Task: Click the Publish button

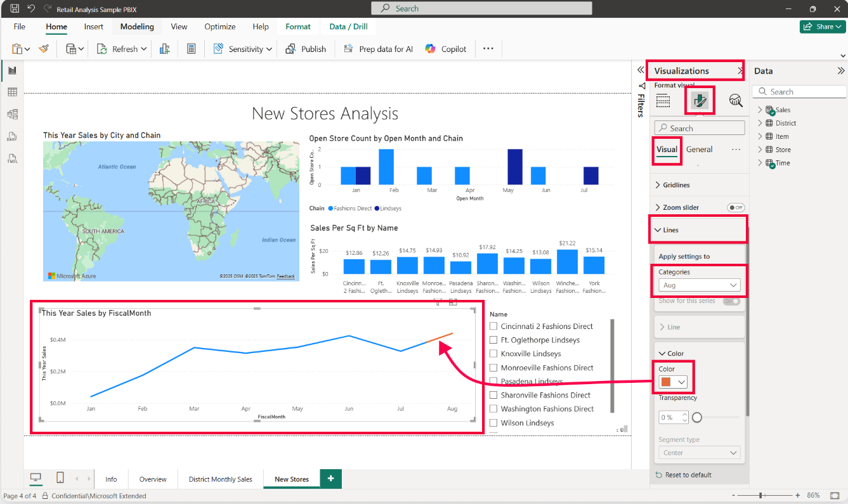Action: [x=306, y=49]
